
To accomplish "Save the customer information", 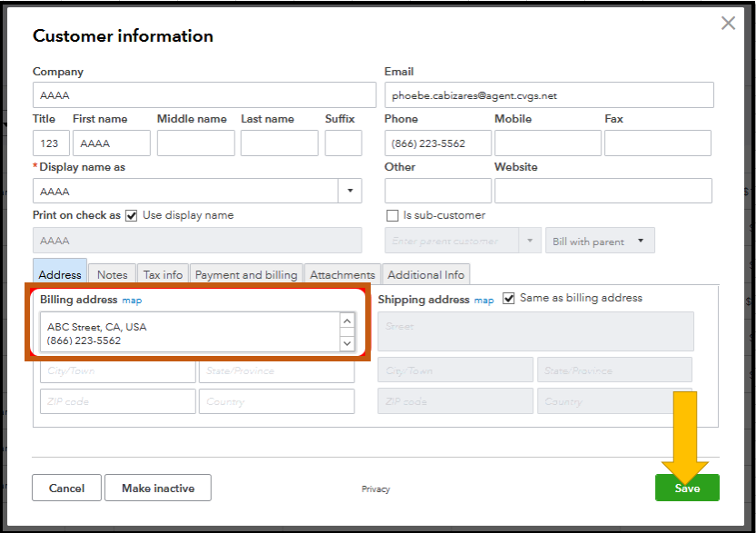I will pyautogui.click(x=687, y=488).
